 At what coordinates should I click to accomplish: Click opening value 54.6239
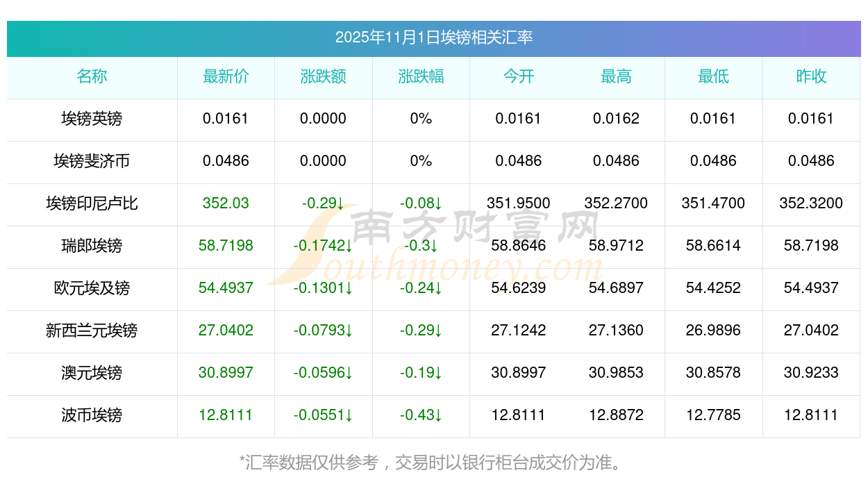point(519,288)
